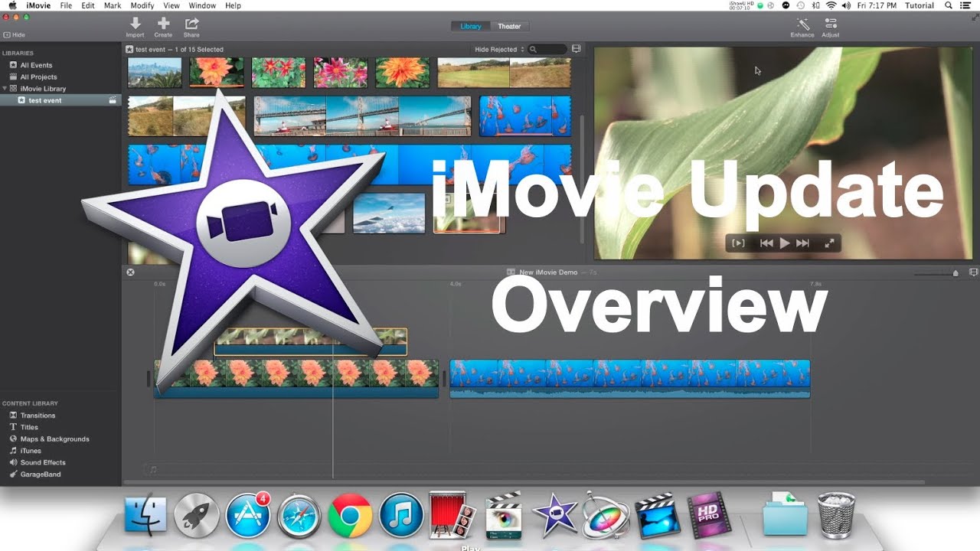The width and height of the screenshot is (980, 551).
Task: Open Sound Effects in Content Library
Action: point(43,462)
